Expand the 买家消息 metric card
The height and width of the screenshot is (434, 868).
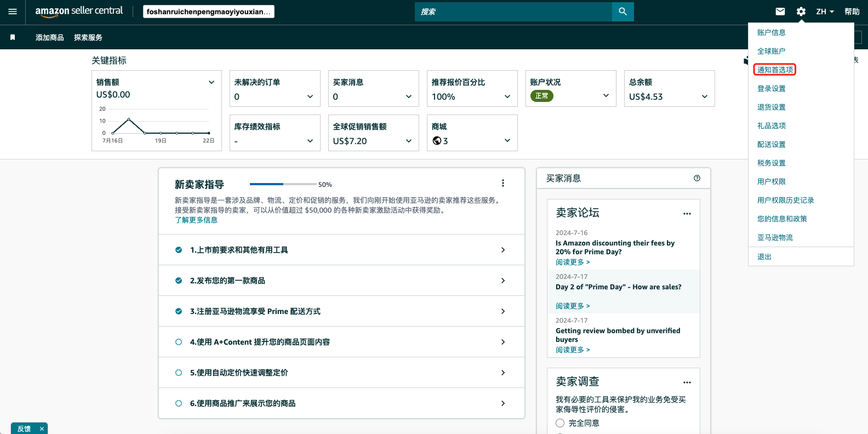tap(409, 96)
